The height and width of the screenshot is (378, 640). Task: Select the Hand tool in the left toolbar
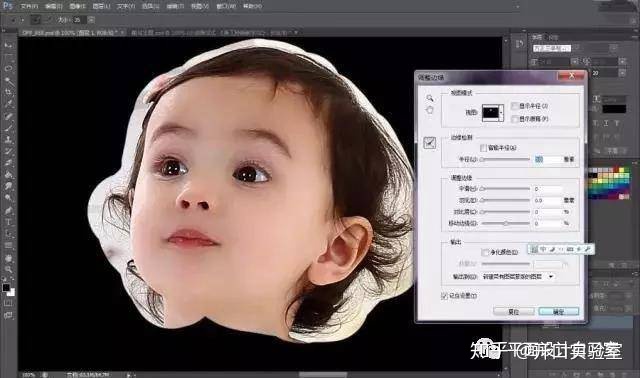[8, 258]
